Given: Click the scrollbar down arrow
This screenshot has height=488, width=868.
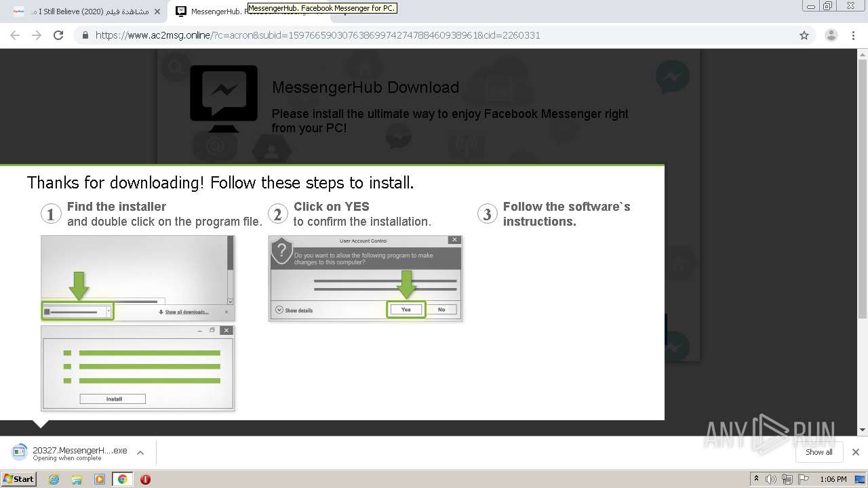Looking at the screenshot, I should point(863,430).
